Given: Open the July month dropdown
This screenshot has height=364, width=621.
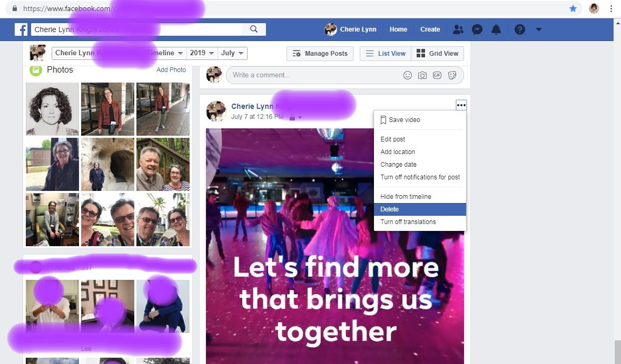Looking at the screenshot, I should click(232, 53).
